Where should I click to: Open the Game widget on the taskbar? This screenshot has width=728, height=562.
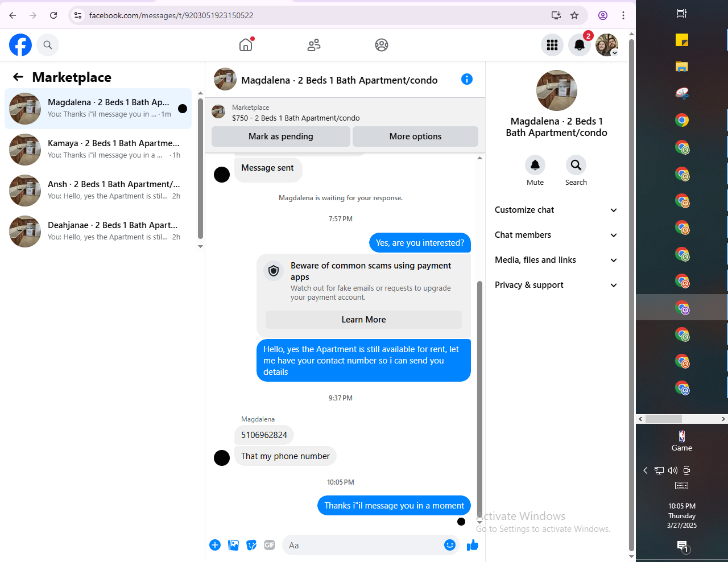tap(682, 441)
